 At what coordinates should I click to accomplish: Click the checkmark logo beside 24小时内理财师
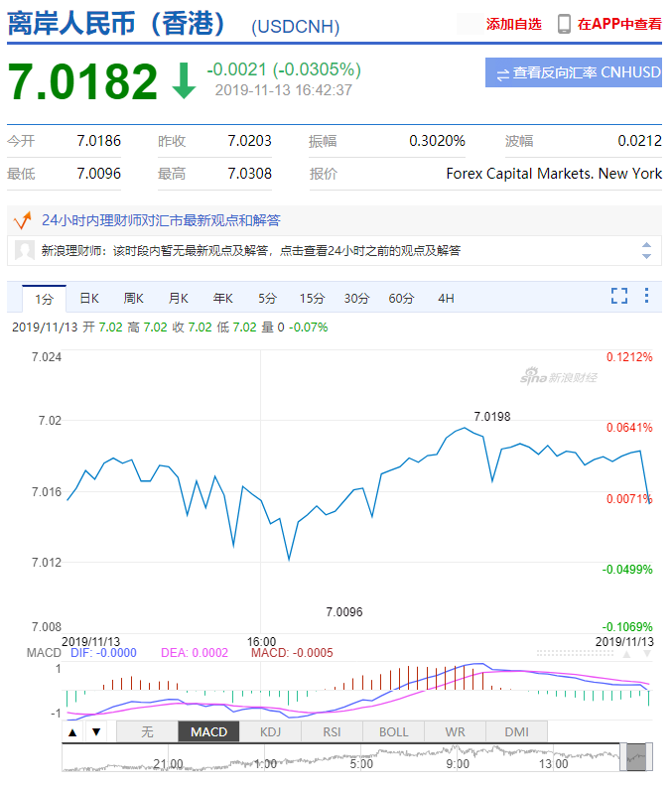[x=22, y=220]
